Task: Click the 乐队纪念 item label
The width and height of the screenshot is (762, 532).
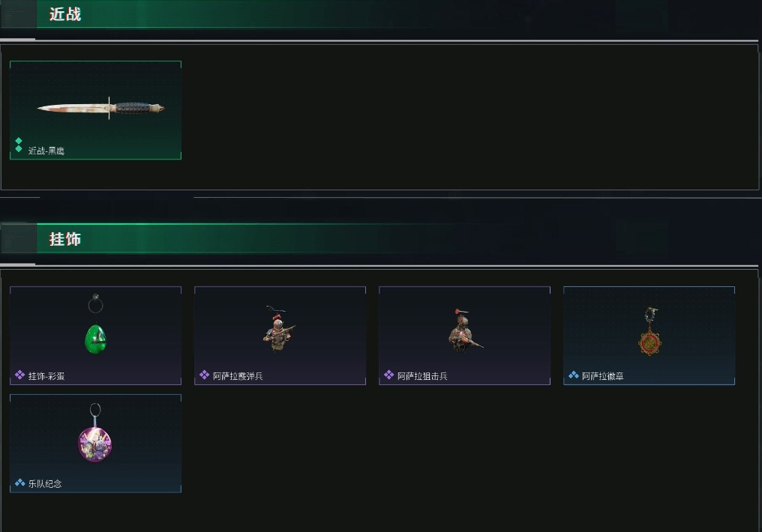Action: click(x=45, y=484)
